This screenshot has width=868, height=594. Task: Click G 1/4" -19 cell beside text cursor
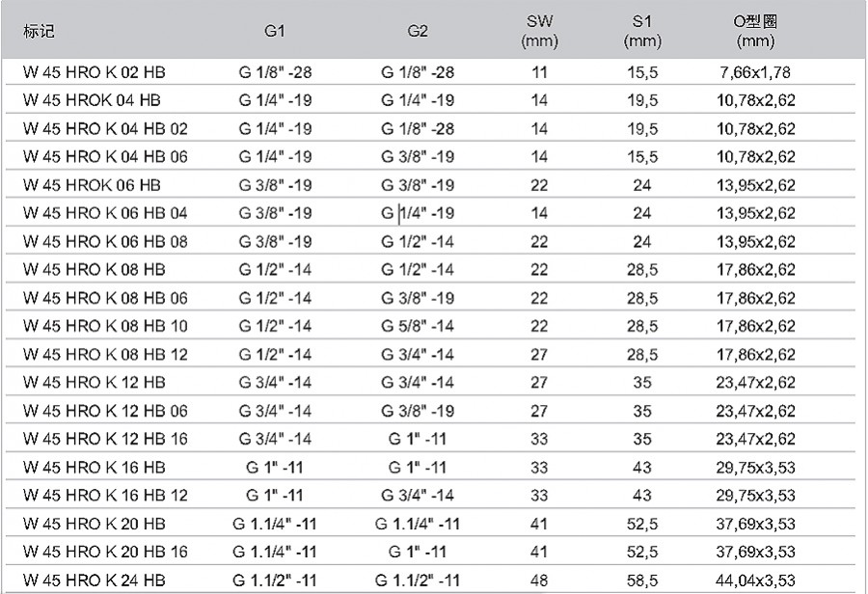418,213
